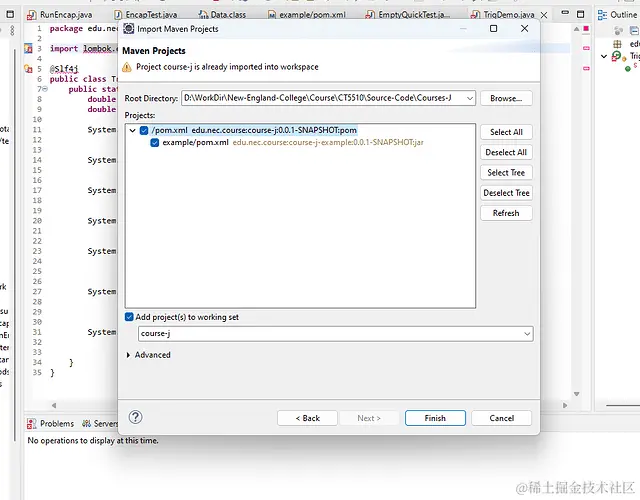This screenshot has height=500, width=640.
Task: Click inside the Root Directory path field
Action: click(x=322, y=98)
